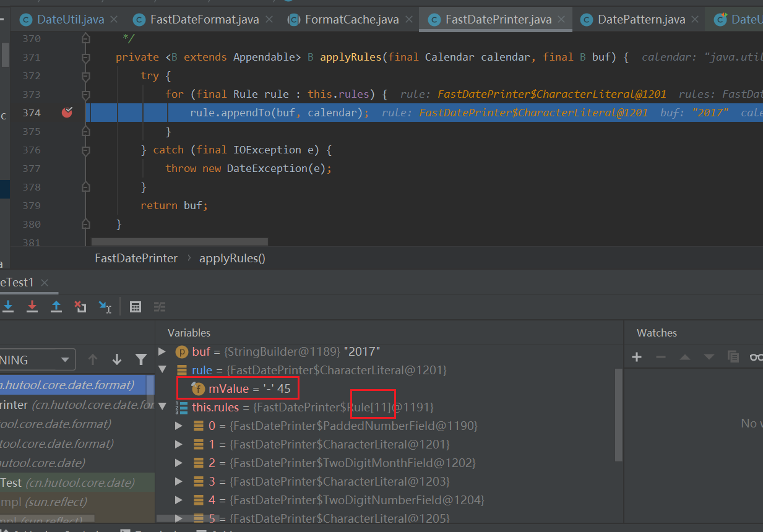This screenshot has width=763, height=532.
Task: Close the FastDateFormat.java tab
Action: (x=269, y=20)
